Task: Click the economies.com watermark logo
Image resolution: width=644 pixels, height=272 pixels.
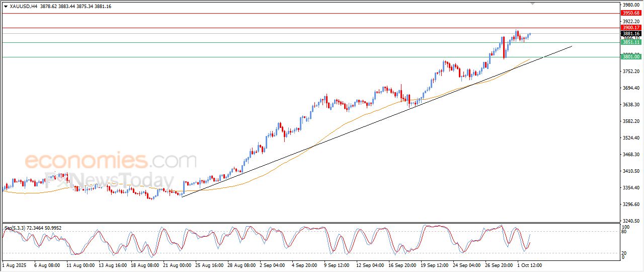Action: tap(110, 161)
